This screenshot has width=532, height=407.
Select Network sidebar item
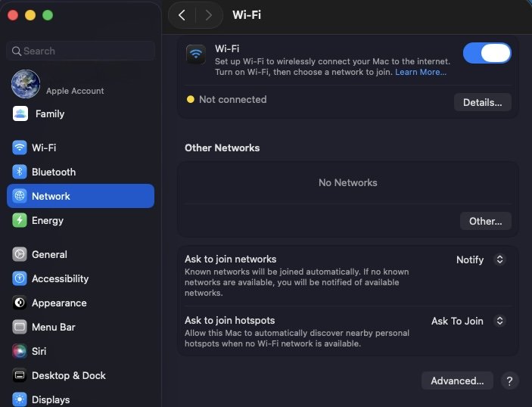click(80, 196)
